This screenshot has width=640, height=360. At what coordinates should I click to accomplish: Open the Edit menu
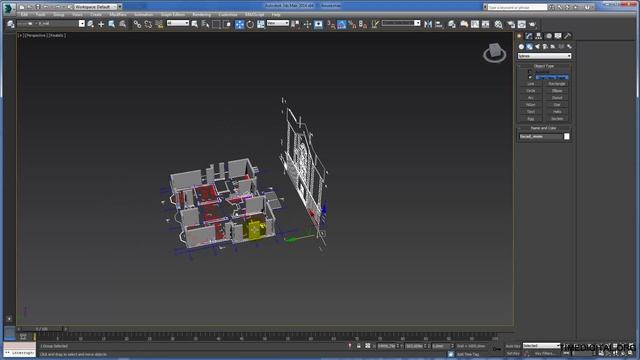24,15
